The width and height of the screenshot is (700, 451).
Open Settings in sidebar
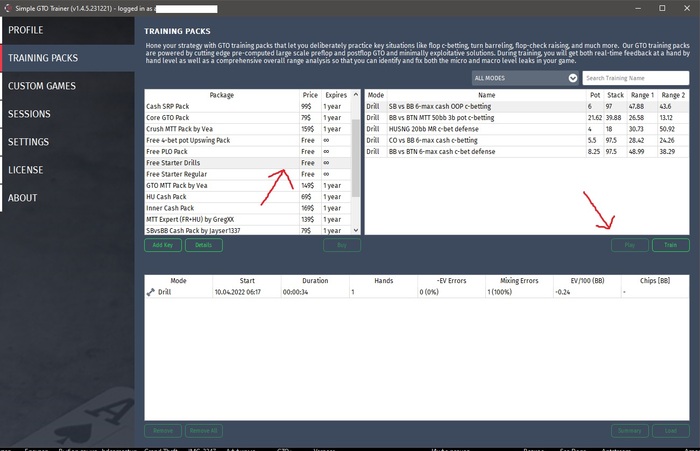(x=67, y=142)
